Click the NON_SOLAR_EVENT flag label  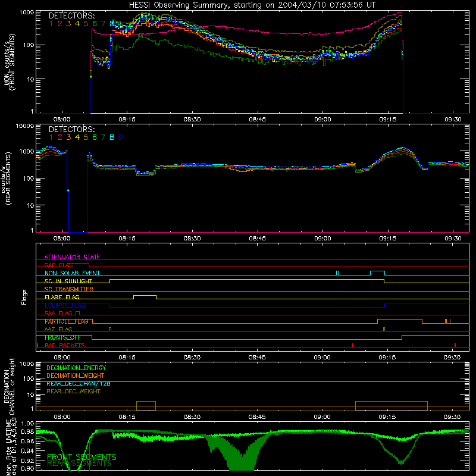tap(72, 273)
